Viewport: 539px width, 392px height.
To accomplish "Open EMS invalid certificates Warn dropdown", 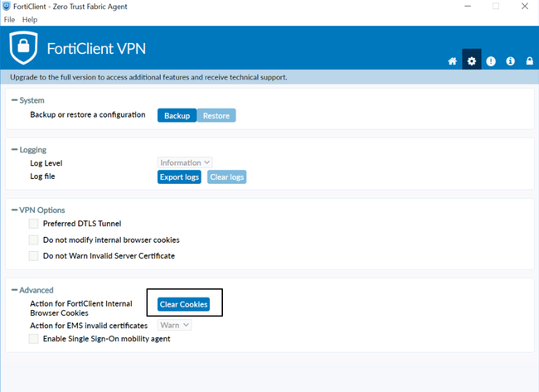I will coord(175,325).
